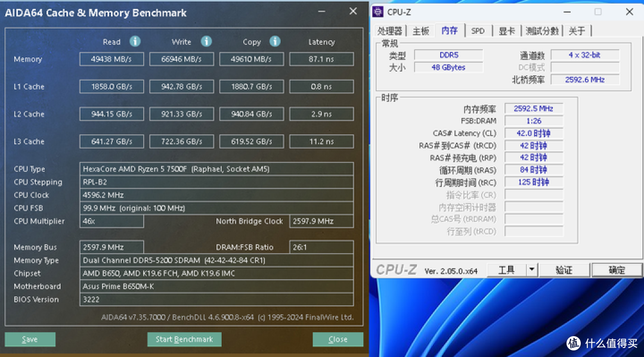The image size is (644, 357).
Task: Click the Memory Read result field
Action: point(112,58)
